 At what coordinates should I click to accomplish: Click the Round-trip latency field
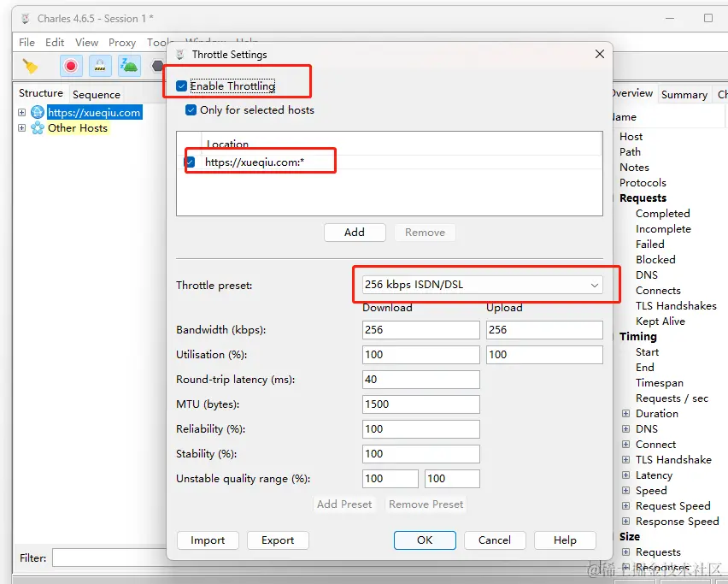(x=420, y=380)
